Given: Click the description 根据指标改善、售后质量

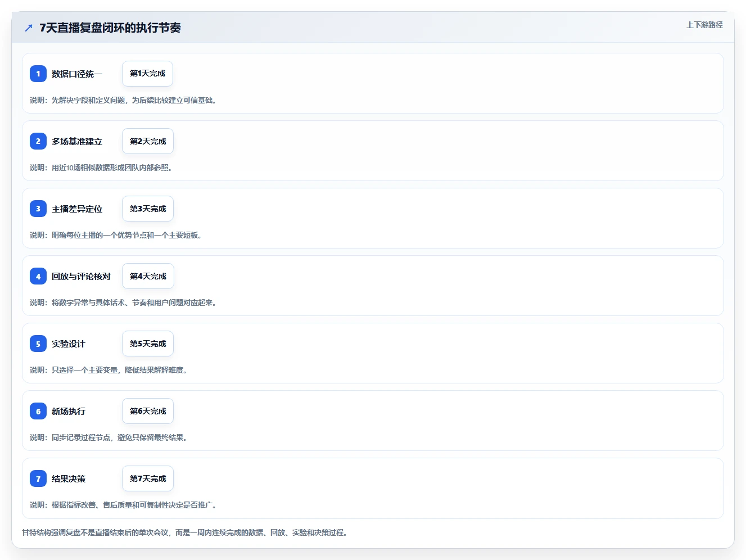Looking at the screenshot, I should 123,505.
